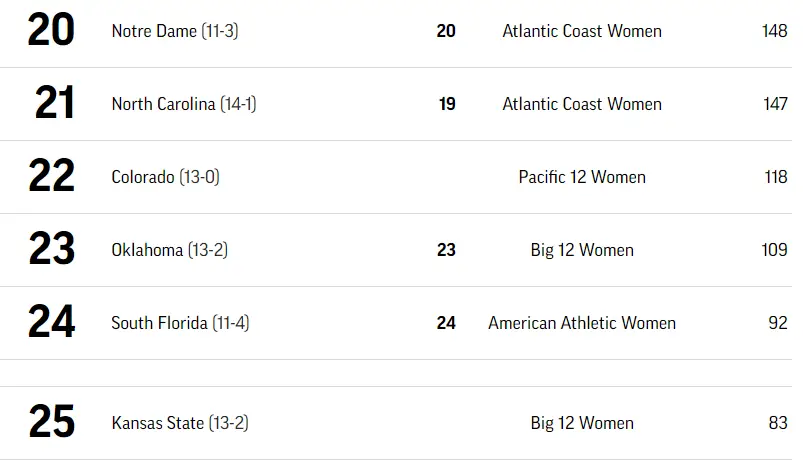Click the large rank number 21
This screenshot has width=803, height=469.
pos(54,104)
